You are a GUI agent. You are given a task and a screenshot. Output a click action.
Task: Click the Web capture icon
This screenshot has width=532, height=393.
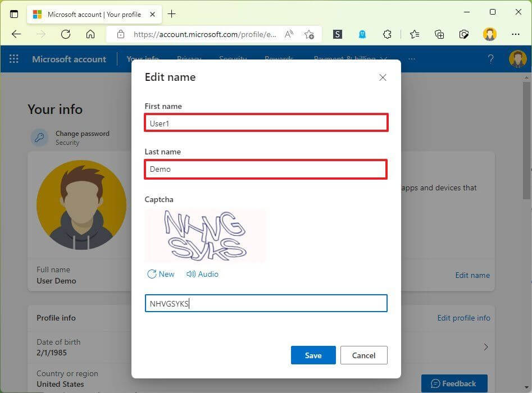[464, 34]
